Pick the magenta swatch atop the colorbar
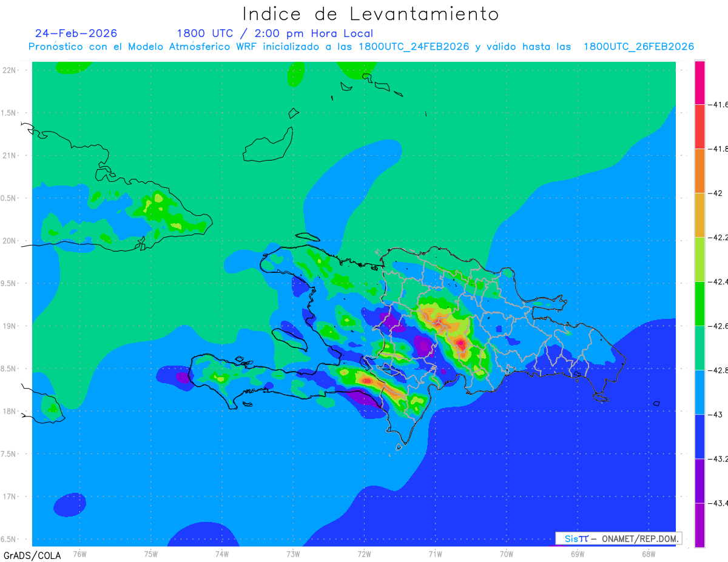The image size is (728, 562). click(699, 82)
